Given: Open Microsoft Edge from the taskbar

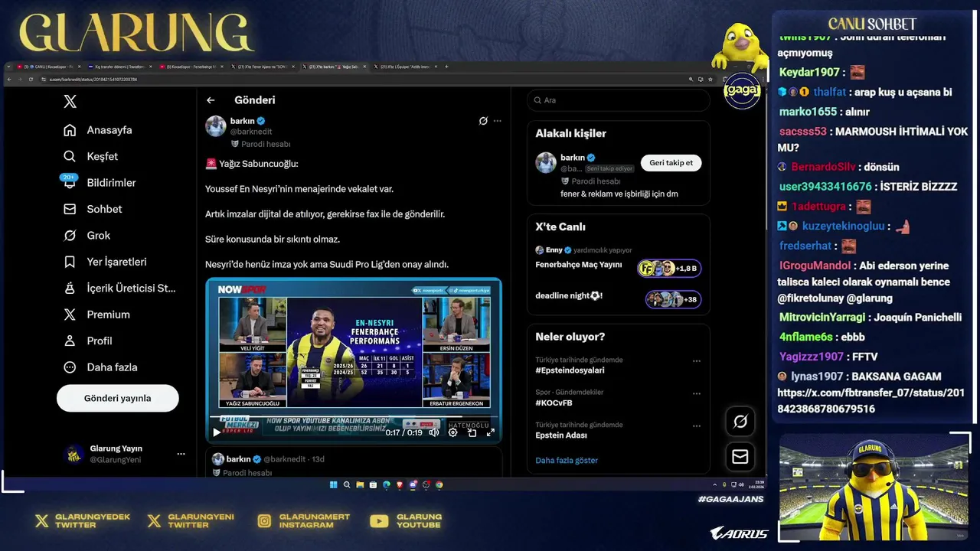Looking at the screenshot, I should pos(386,484).
